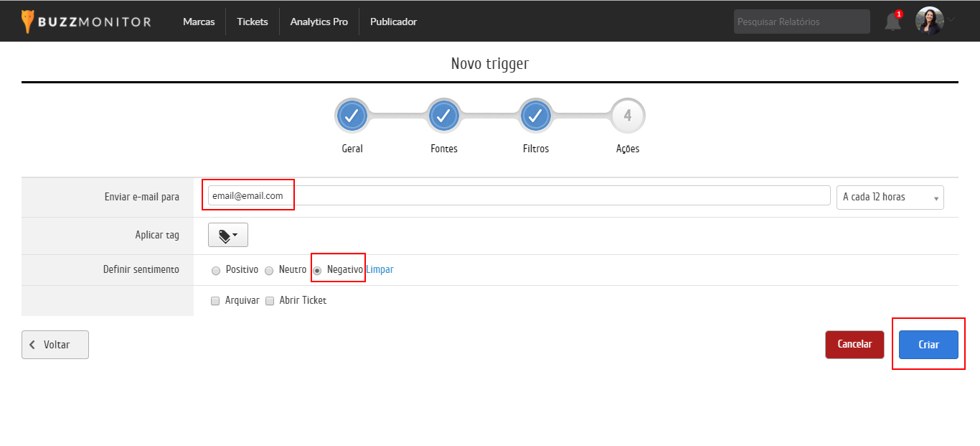
Task: Click the Buzzmonitor logo icon
Action: click(27, 22)
